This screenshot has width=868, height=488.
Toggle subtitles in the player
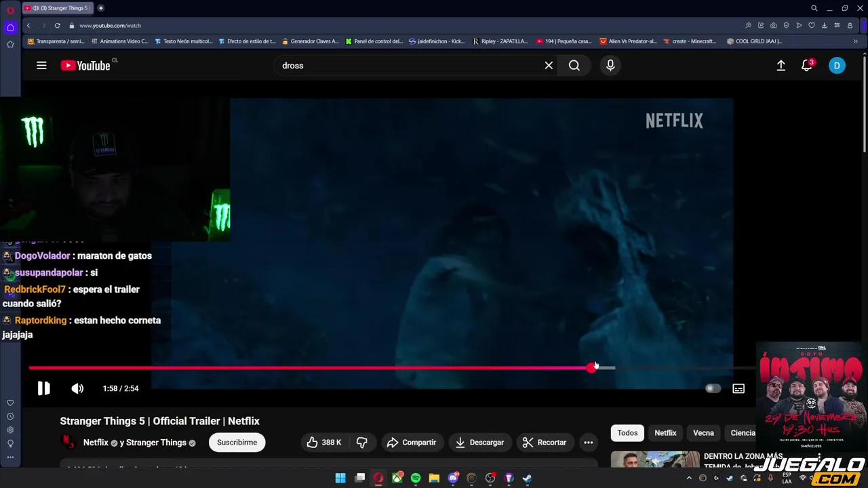(738, 388)
